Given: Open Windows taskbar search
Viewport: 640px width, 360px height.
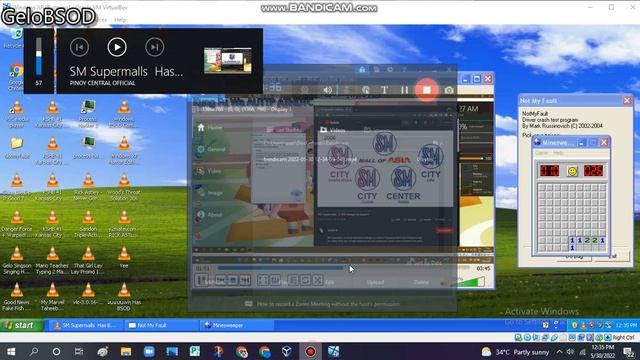Looking at the screenshot, I should (34, 351).
